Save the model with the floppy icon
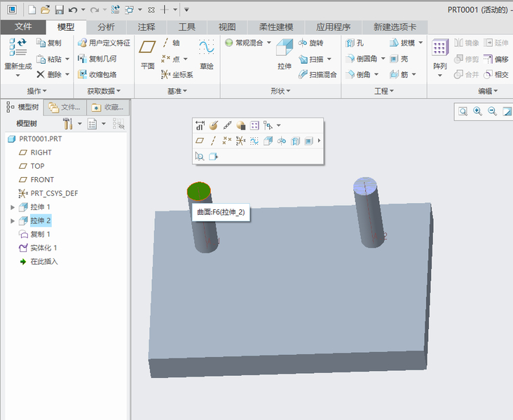Screen dimensions: 513x420 (x=59, y=10)
